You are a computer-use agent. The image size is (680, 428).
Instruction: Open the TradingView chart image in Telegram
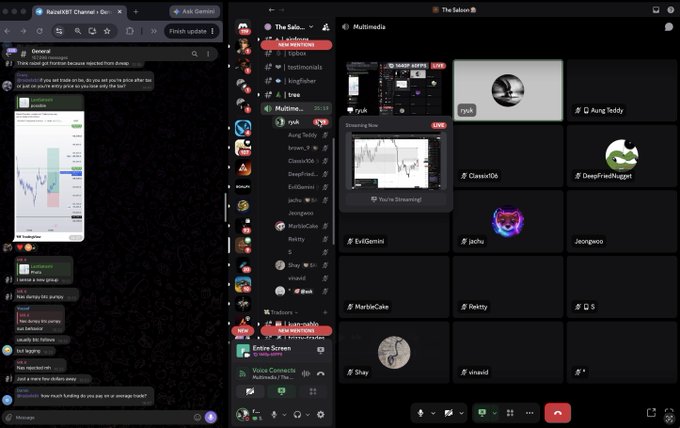pos(49,176)
